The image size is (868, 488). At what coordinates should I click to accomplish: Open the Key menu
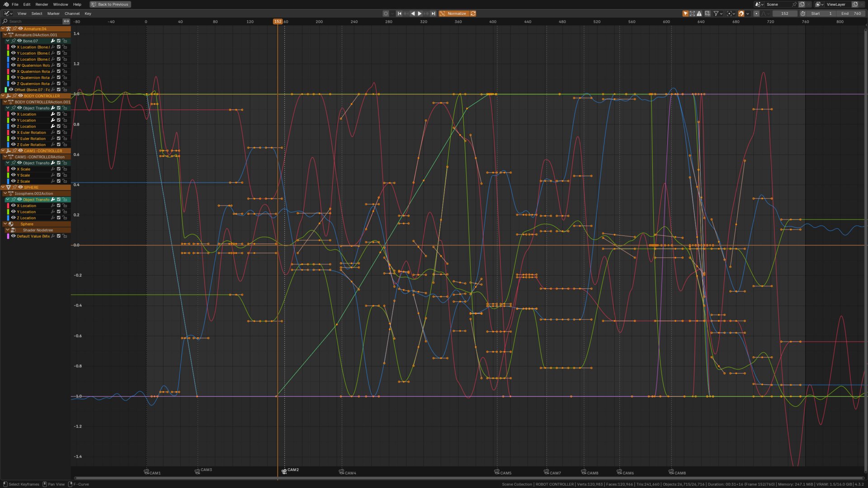point(88,14)
